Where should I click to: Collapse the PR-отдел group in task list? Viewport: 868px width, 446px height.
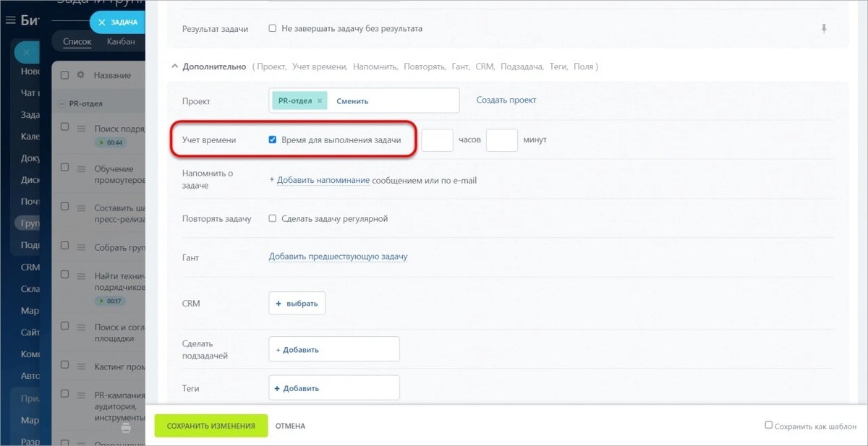coord(63,103)
